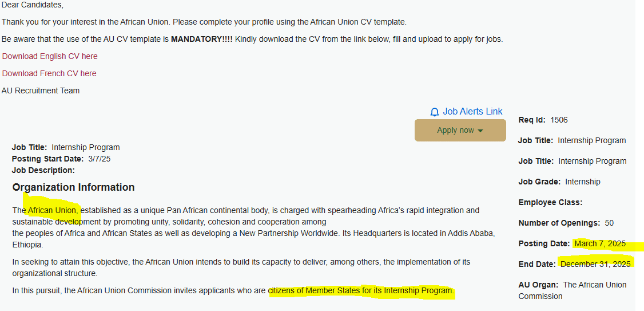Open the Job Alerts Link
644x311 pixels.
click(472, 112)
